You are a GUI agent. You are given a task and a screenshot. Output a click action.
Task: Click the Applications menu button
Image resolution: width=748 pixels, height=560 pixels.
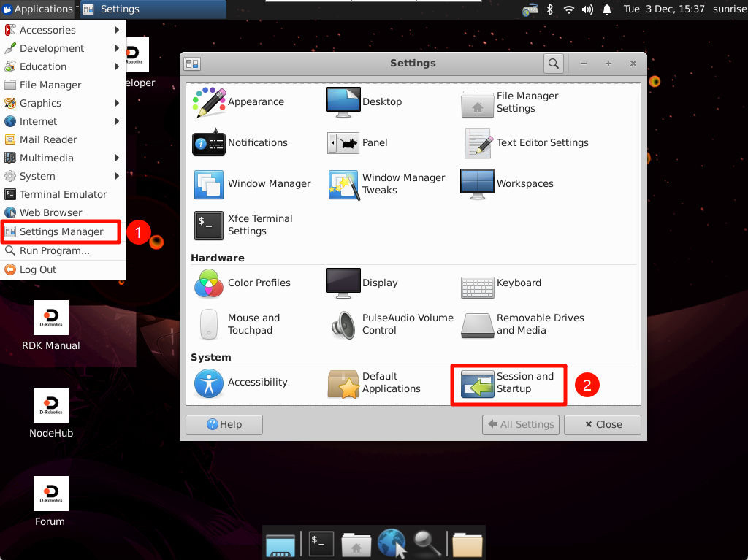coord(38,9)
